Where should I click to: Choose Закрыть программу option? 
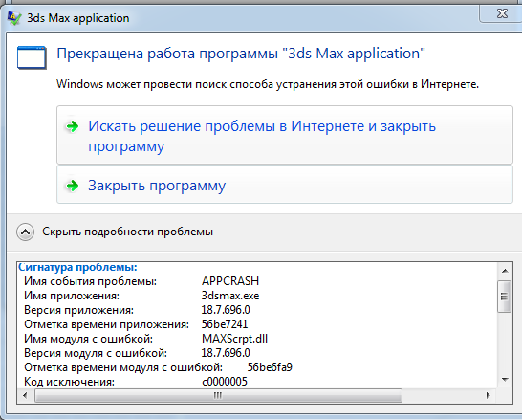285,185
